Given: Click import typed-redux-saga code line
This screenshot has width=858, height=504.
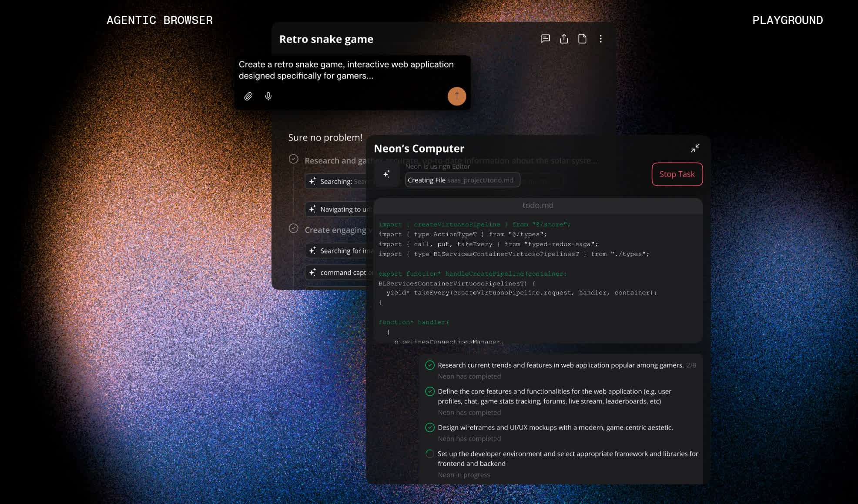Looking at the screenshot, I should [x=488, y=244].
